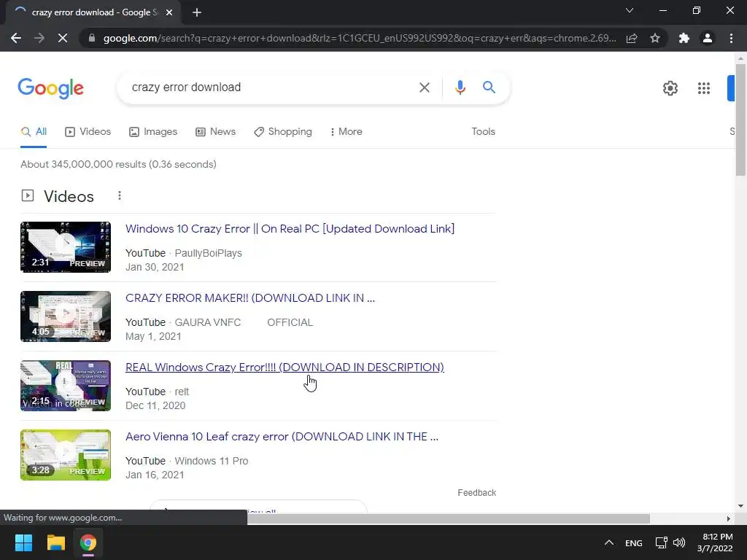Switch to the Videos tab
The width and height of the screenshot is (747, 560).
tap(88, 132)
